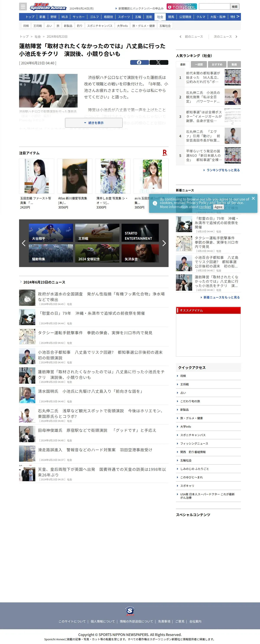
Task: Open the 占い sub-navigation link
Action: pos(49,26)
